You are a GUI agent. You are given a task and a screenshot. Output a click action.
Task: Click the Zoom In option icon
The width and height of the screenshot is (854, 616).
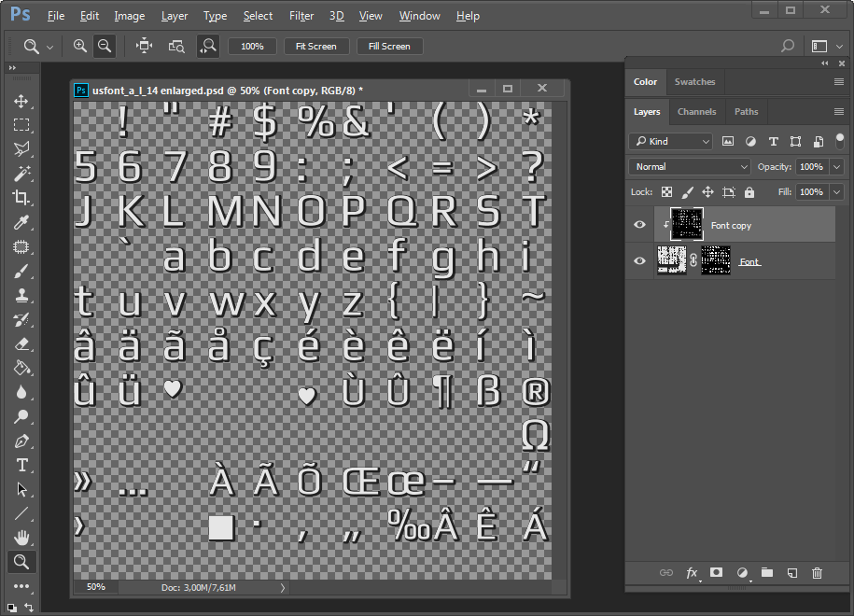[80, 47]
